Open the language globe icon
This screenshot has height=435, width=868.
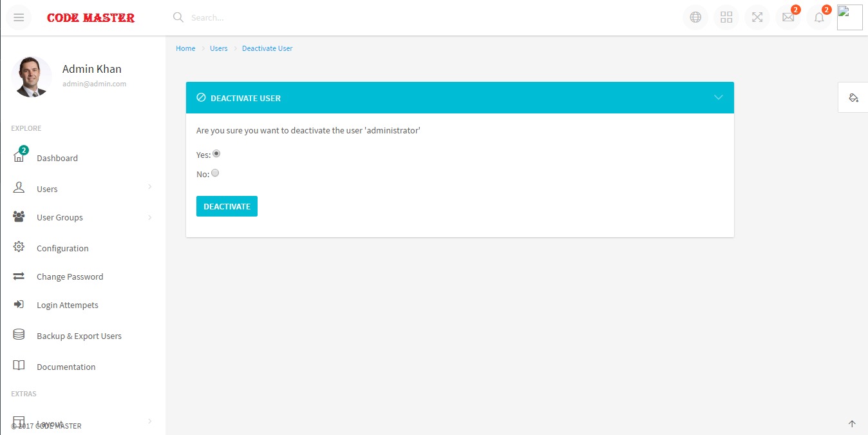tap(695, 17)
